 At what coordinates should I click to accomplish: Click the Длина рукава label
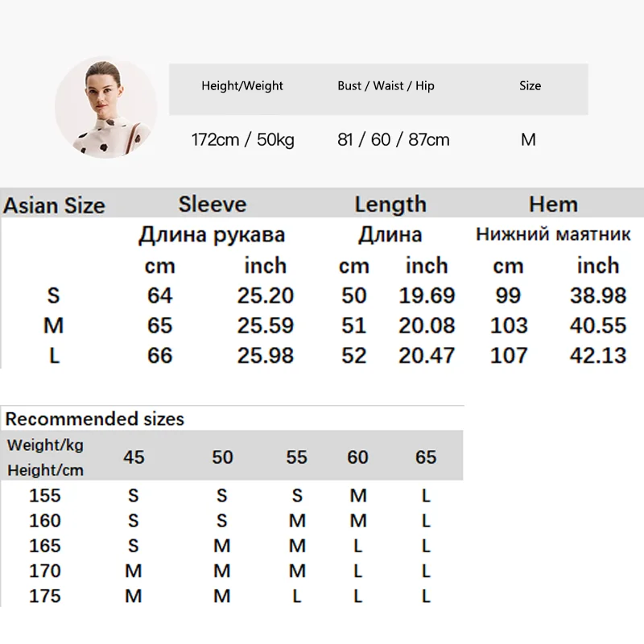pyautogui.click(x=212, y=235)
